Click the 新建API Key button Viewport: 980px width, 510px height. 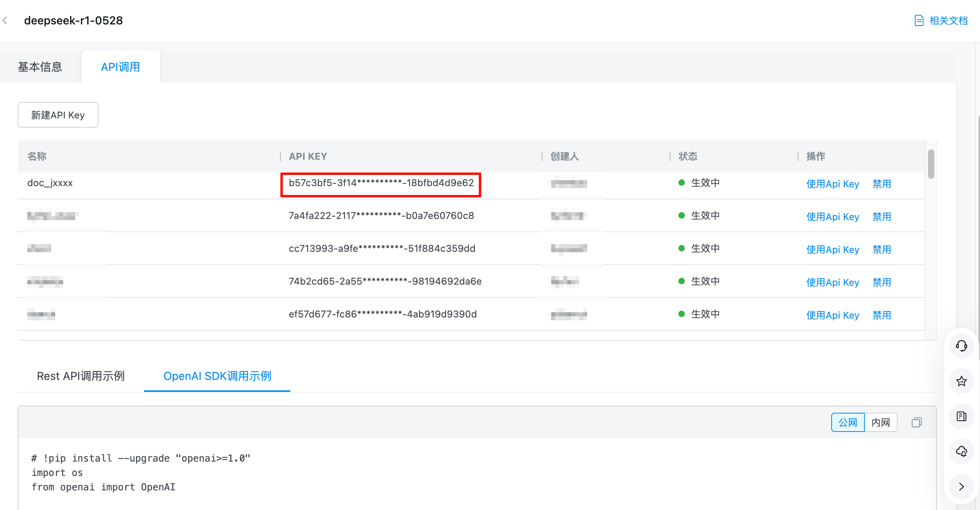point(58,115)
